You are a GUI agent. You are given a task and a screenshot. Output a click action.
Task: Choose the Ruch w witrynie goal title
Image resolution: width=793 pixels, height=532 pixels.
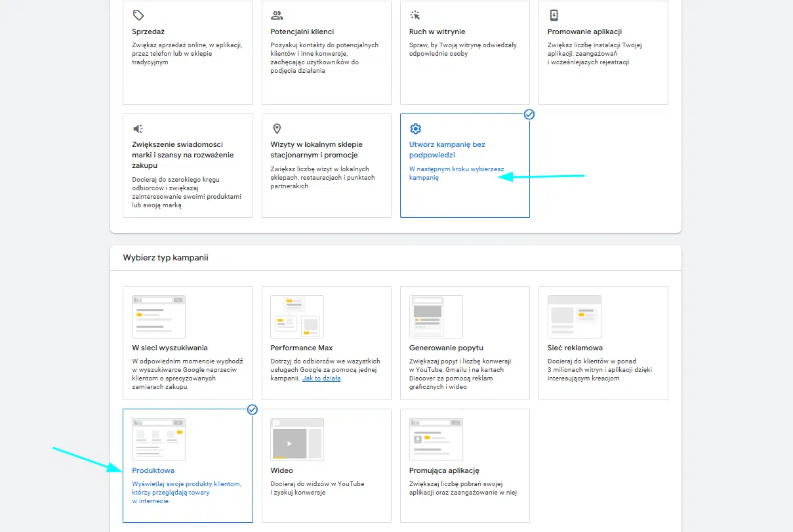(x=437, y=31)
